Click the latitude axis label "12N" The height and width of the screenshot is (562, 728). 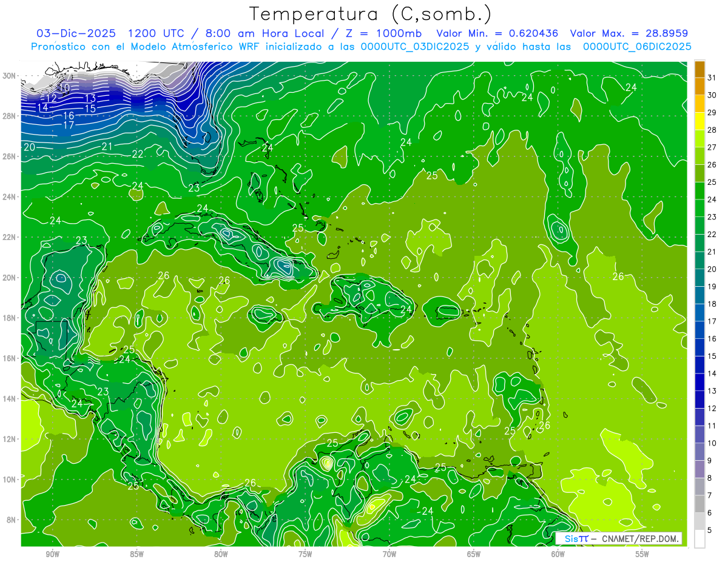pyautogui.click(x=9, y=439)
